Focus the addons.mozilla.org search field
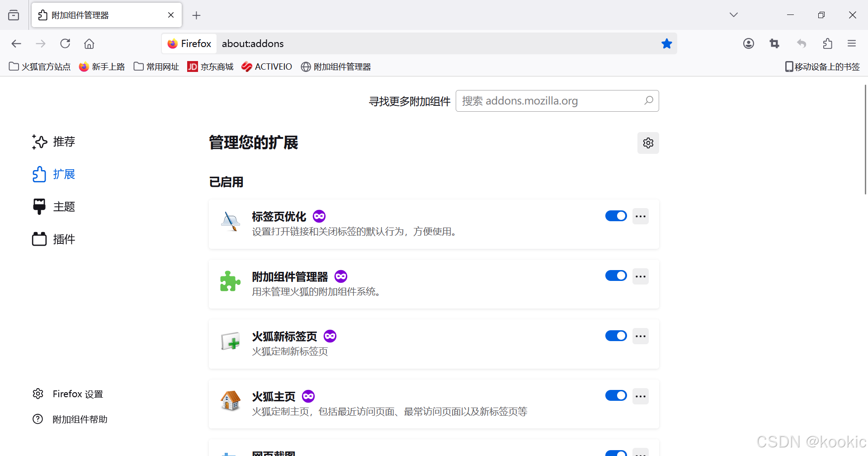This screenshot has width=868, height=456. [x=557, y=101]
